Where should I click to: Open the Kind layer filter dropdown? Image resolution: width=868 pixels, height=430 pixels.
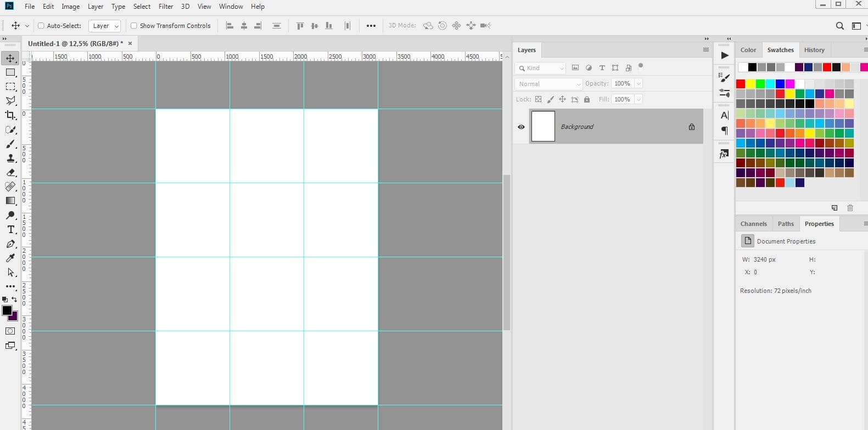[540, 68]
